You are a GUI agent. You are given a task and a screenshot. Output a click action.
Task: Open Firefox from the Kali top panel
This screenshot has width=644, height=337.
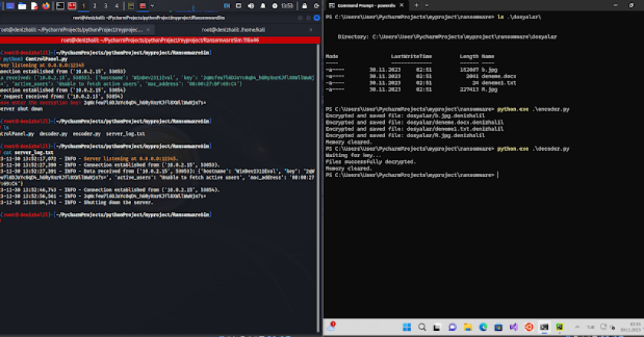click(44, 5)
